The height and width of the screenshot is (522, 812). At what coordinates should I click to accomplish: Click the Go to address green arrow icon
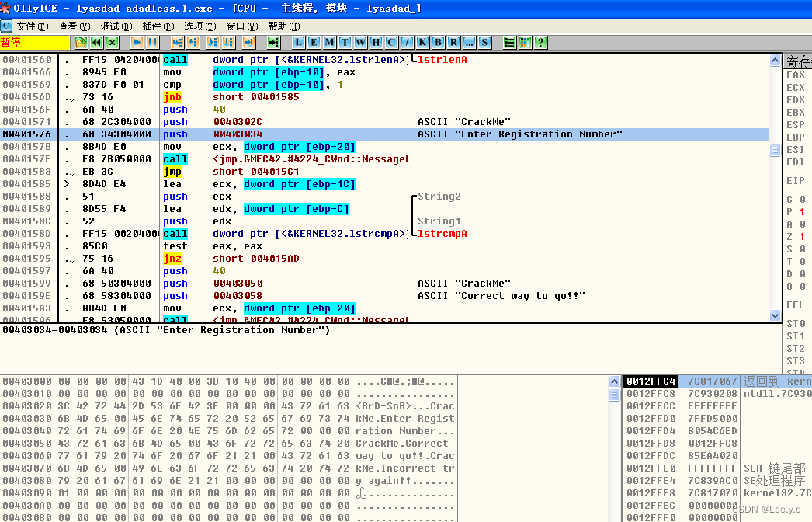coord(273,43)
